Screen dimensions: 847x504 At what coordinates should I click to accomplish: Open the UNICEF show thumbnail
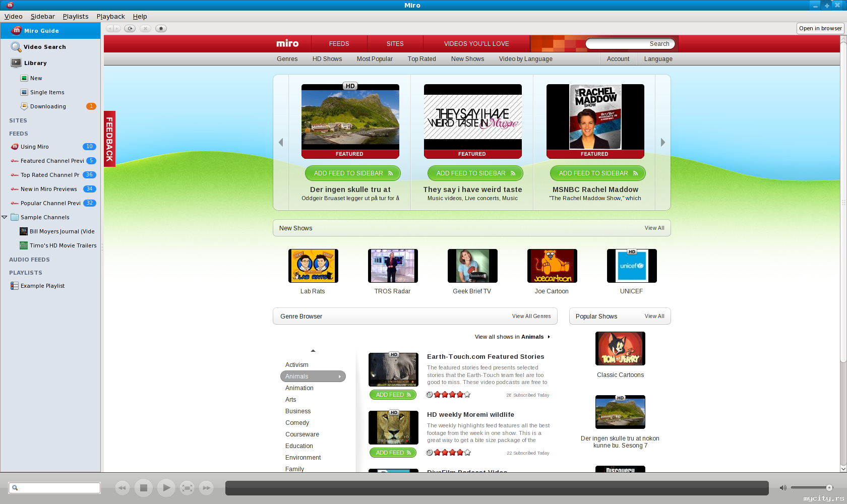click(632, 266)
